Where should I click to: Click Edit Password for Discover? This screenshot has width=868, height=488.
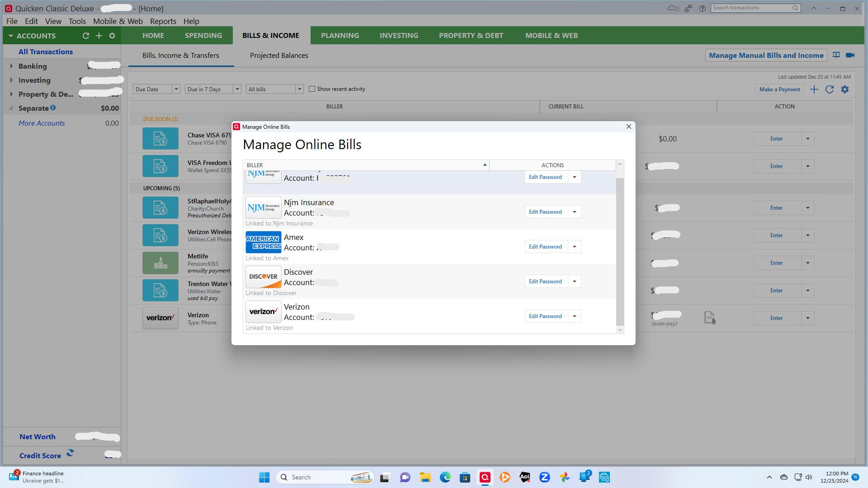tap(545, 282)
